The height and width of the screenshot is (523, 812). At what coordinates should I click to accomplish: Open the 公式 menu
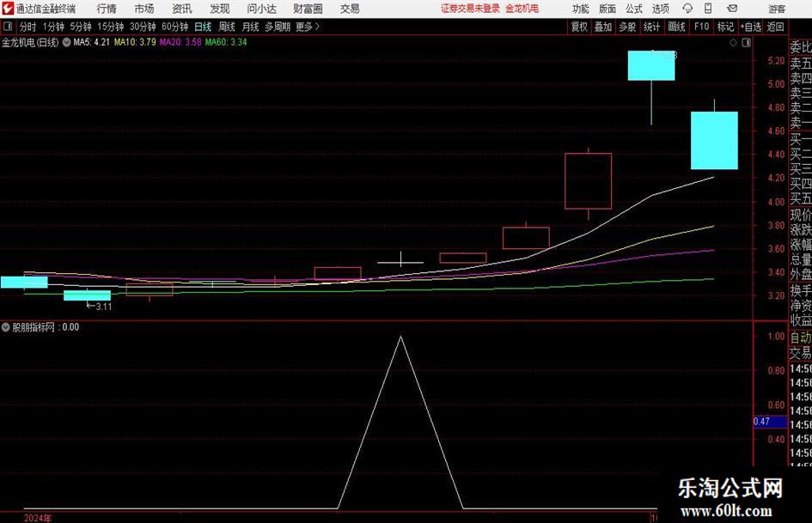click(634, 9)
